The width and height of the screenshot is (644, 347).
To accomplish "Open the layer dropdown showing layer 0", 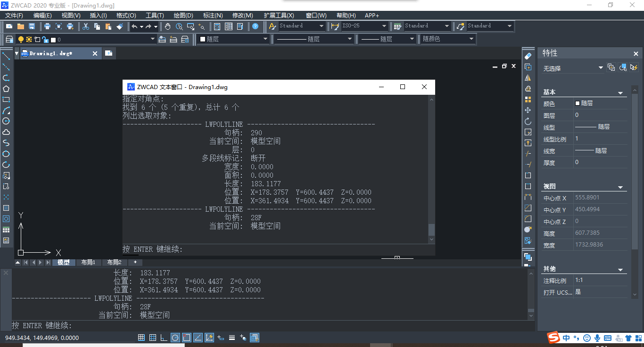I will [152, 39].
